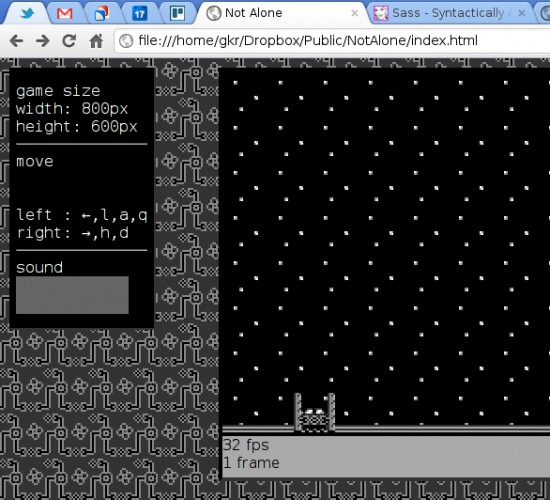
Task: Click the 'game size' heading
Action: (58, 91)
